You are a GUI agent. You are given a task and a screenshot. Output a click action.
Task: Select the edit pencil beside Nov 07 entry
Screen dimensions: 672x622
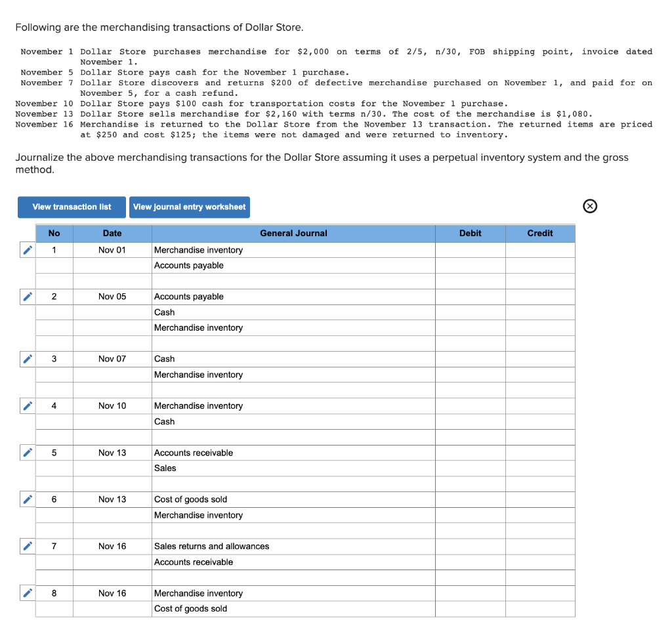coord(27,359)
